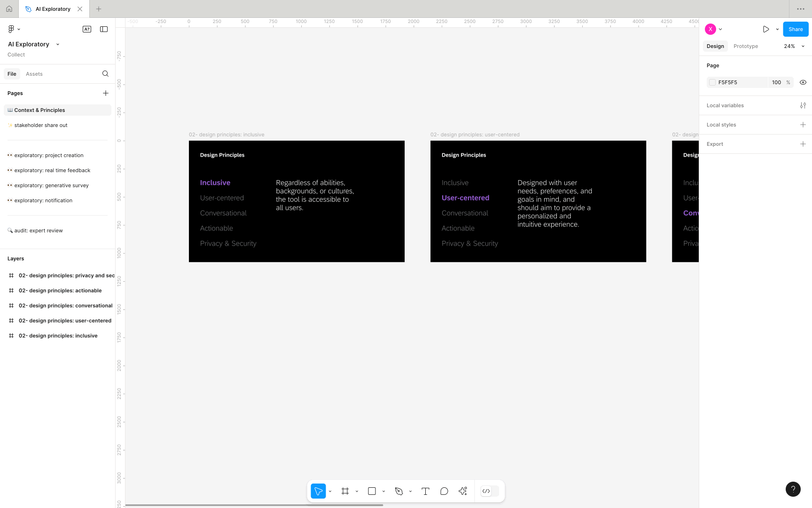The image size is (812, 508).
Task: Open the AI Actions sparkle tool
Action: 463,491
